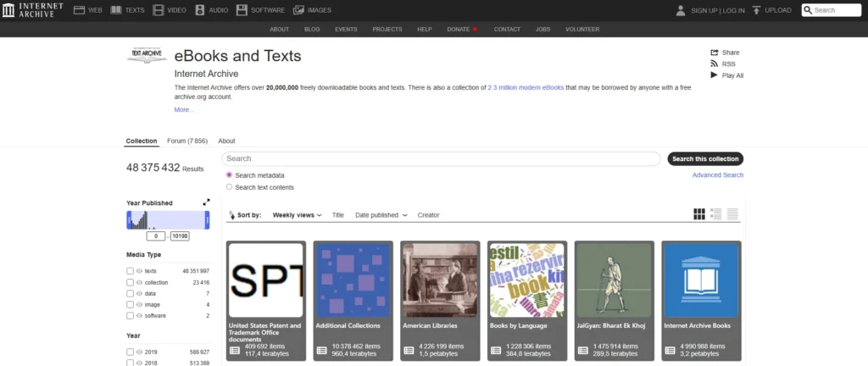Viewport: 868px width, 366px height.
Task: Check the data media type box
Action: click(130, 293)
